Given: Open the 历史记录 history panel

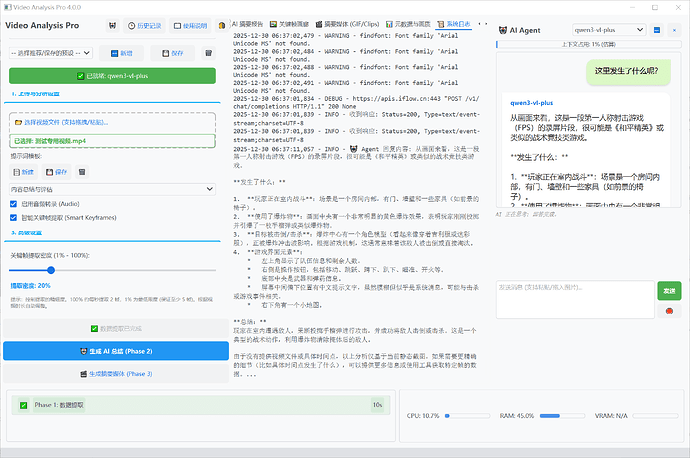Looking at the screenshot, I should [144, 26].
